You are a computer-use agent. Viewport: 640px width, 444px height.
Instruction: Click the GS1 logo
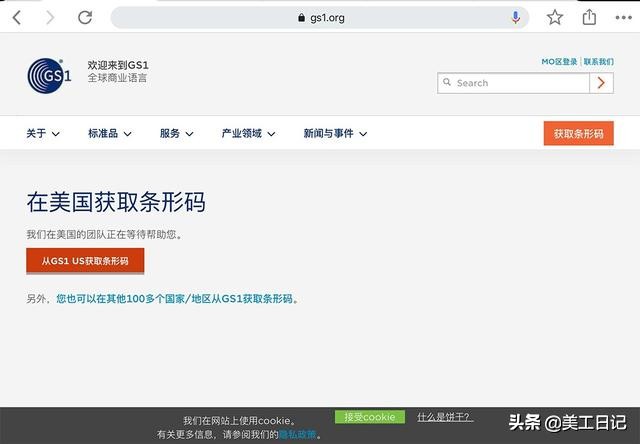[x=49, y=75]
